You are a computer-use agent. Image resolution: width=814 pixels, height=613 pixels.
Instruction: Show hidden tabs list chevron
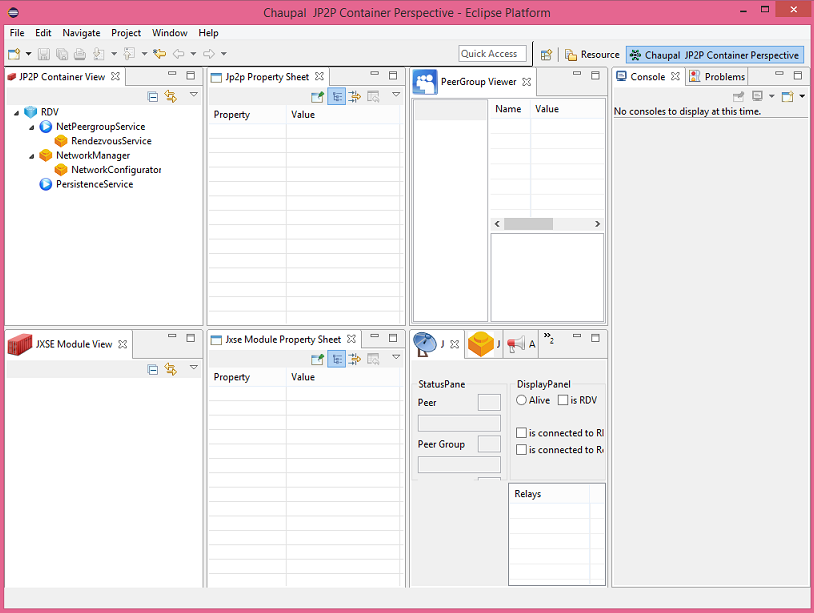tap(549, 338)
